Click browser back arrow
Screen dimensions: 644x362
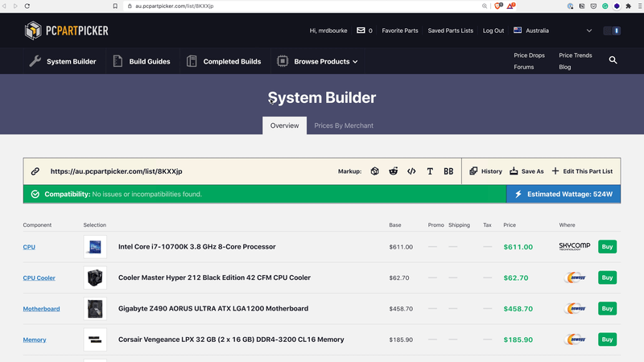4,6
